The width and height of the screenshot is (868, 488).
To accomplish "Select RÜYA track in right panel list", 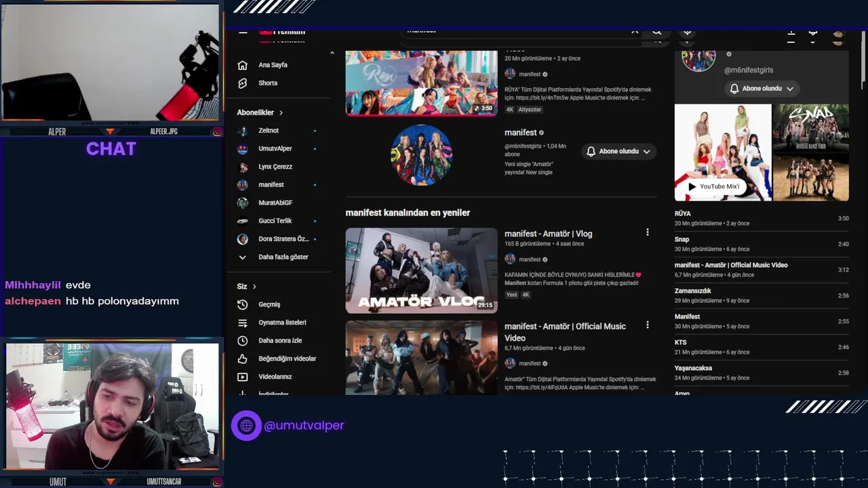I will [x=762, y=218].
